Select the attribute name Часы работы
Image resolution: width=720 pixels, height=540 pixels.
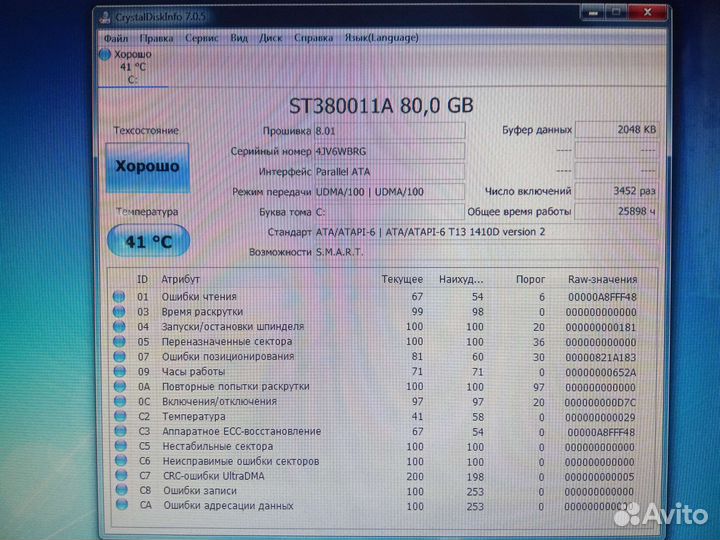[193, 371]
